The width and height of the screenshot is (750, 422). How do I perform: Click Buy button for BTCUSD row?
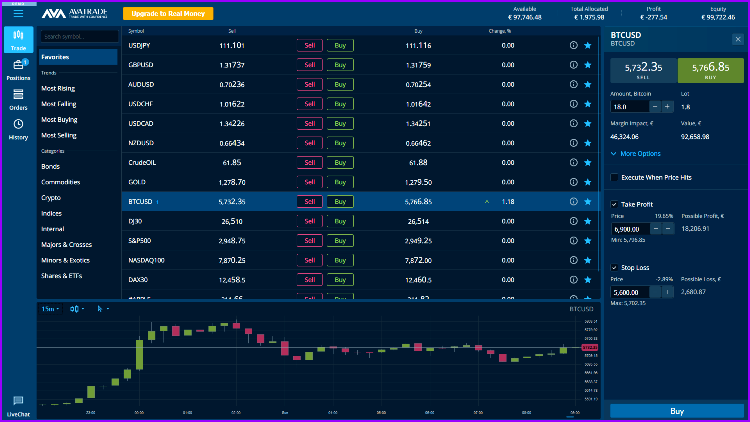point(340,201)
